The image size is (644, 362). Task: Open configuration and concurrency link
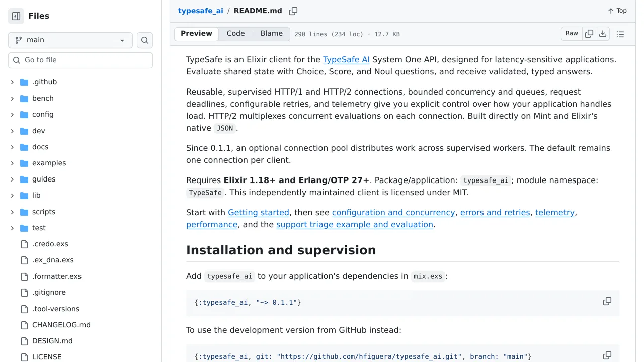(x=393, y=212)
